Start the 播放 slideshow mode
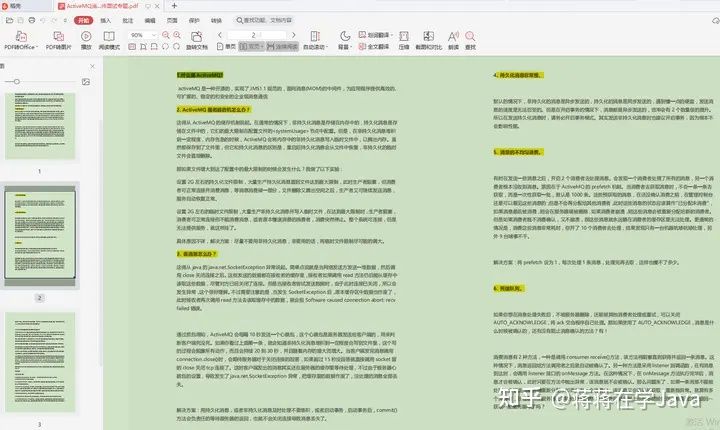This screenshot has height=430, width=720. pos(86,40)
